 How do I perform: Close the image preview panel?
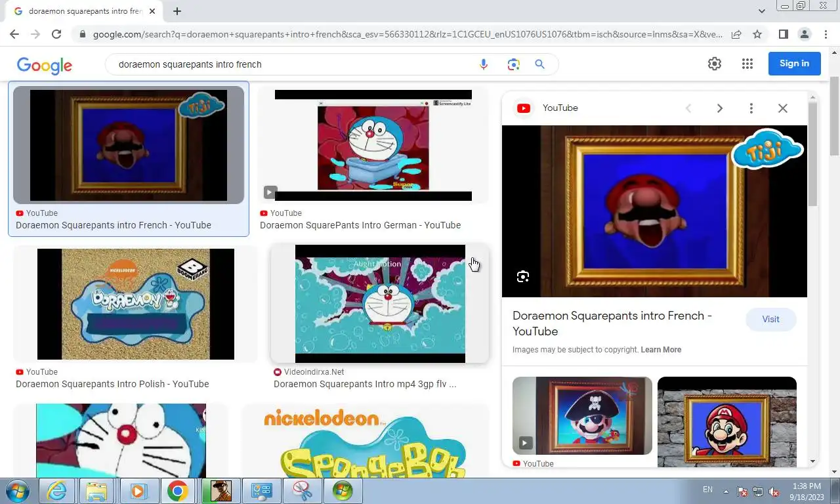[783, 108]
